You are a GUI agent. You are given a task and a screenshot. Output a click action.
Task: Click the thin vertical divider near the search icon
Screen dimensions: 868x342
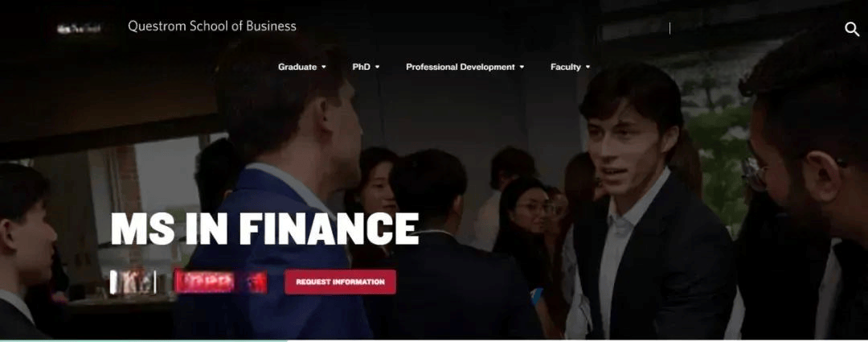(x=669, y=28)
